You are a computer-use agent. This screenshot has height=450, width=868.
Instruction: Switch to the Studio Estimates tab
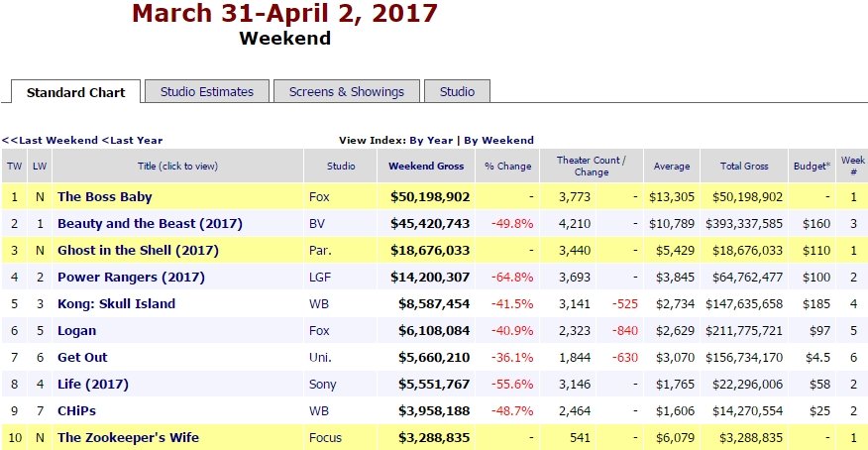(x=206, y=91)
